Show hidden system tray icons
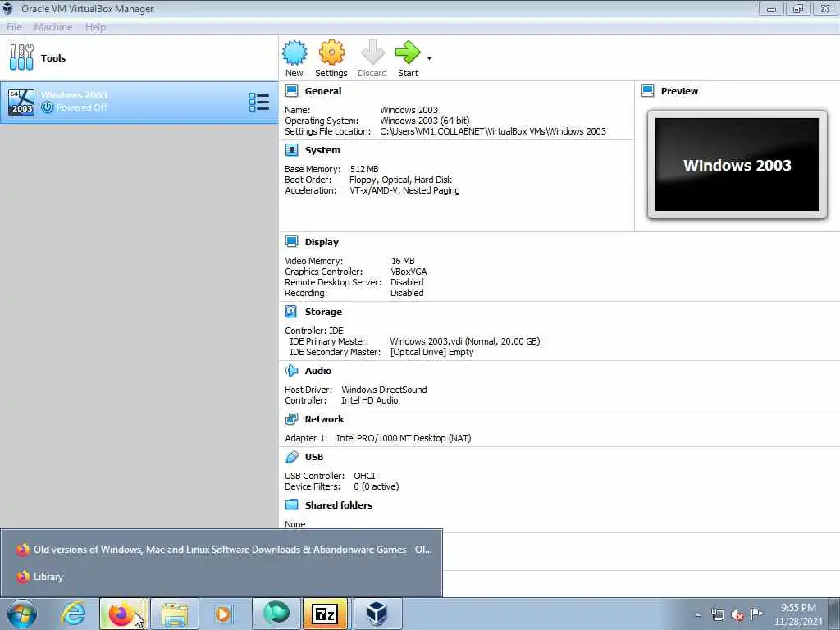The image size is (840, 630). [697, 614]
